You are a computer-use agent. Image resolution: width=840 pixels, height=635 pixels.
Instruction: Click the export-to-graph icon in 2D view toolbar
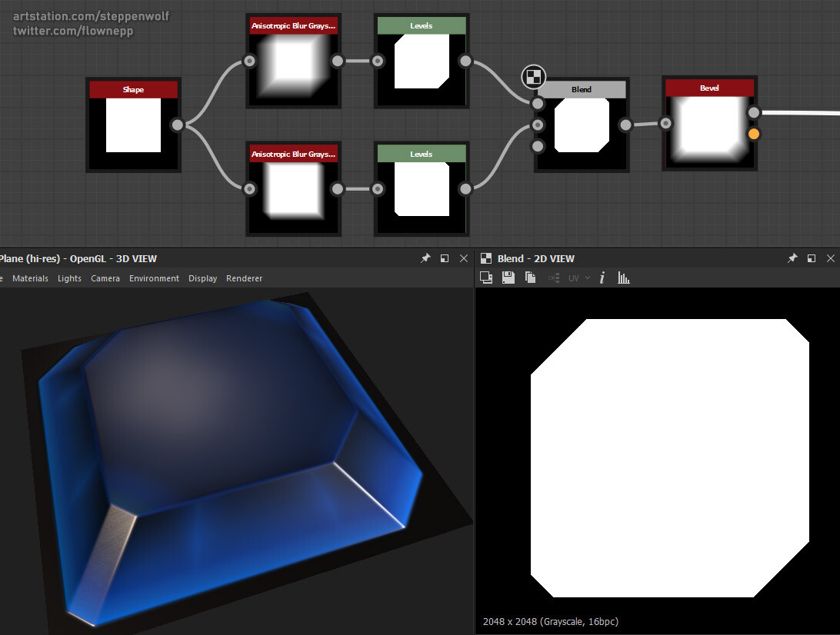552,278
